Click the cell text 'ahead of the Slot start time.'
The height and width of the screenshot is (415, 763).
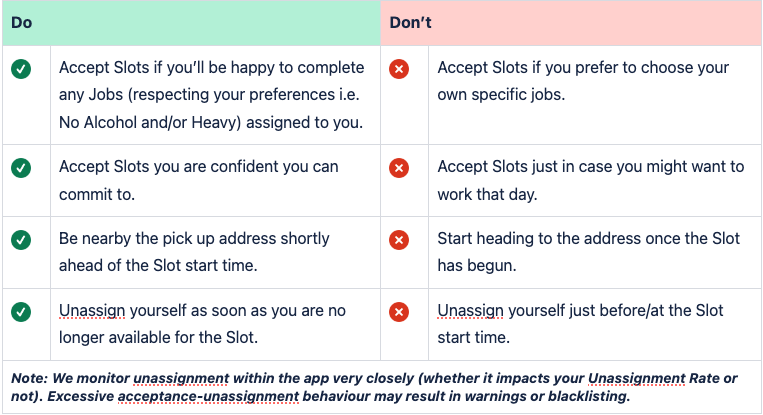click(x=158, y=266)
